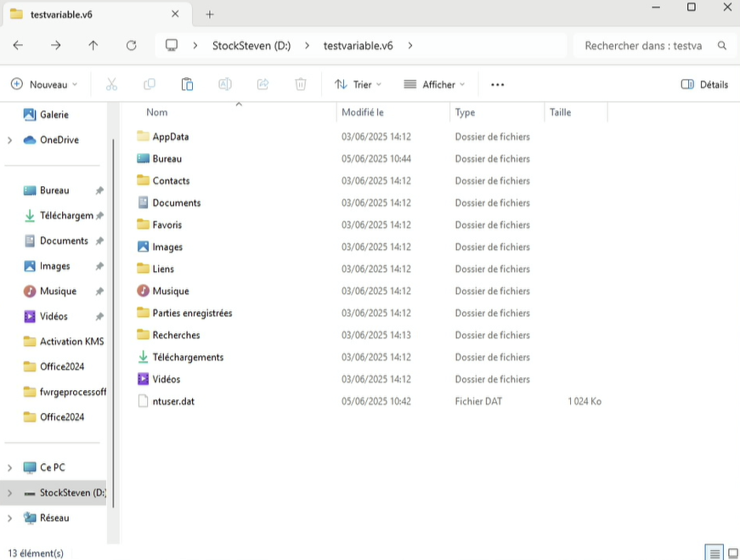Screen dimensions: 740x560
Task: Click the Copy icon in toolbar
Action: [150, 84]
